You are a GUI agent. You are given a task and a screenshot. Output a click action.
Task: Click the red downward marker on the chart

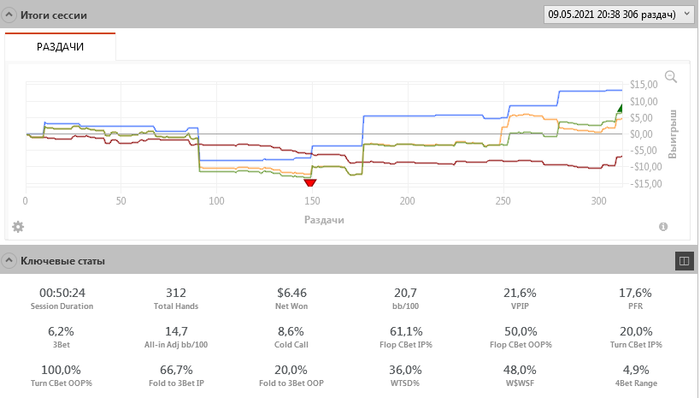[x=310, y=182]
